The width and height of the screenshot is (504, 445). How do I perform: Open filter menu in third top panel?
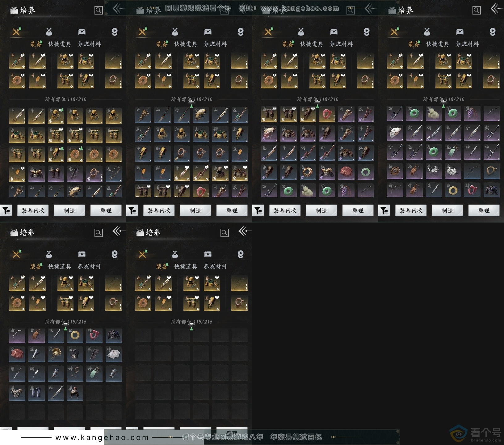point(258,211)
